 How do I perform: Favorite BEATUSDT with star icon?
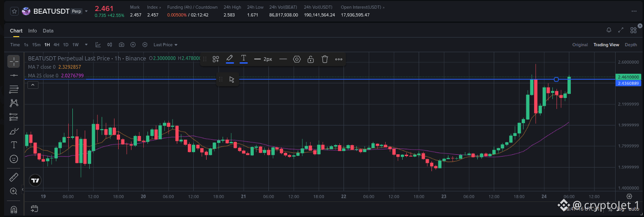tap(14, 11)
